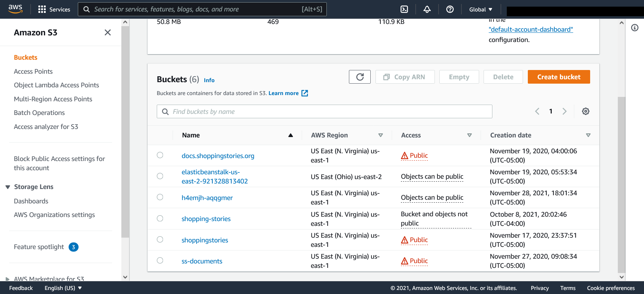
Task: Open Cookie preferences in footer
Action: 611,288
